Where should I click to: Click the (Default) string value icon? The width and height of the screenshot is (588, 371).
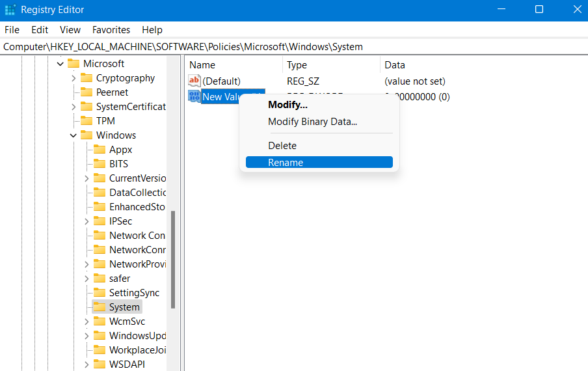(194, 81)
